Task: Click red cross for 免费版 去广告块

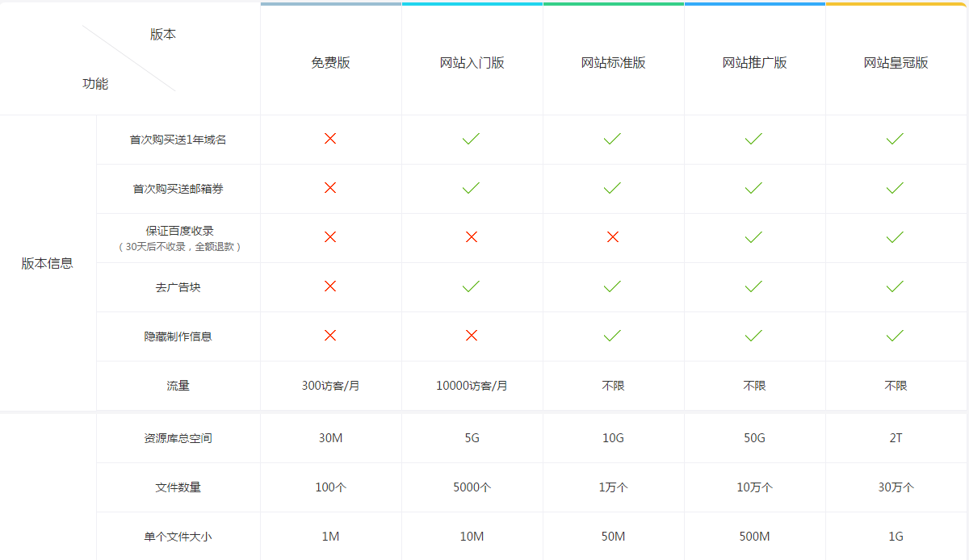Action: 330,286
